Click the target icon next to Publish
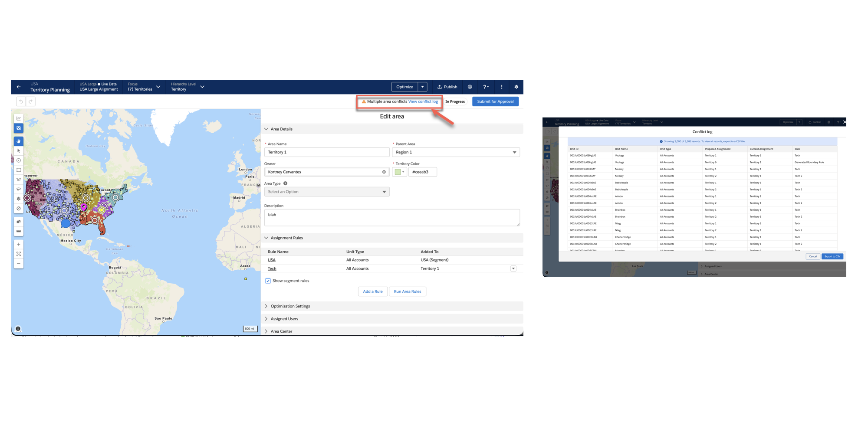 [x=470, y=87]
